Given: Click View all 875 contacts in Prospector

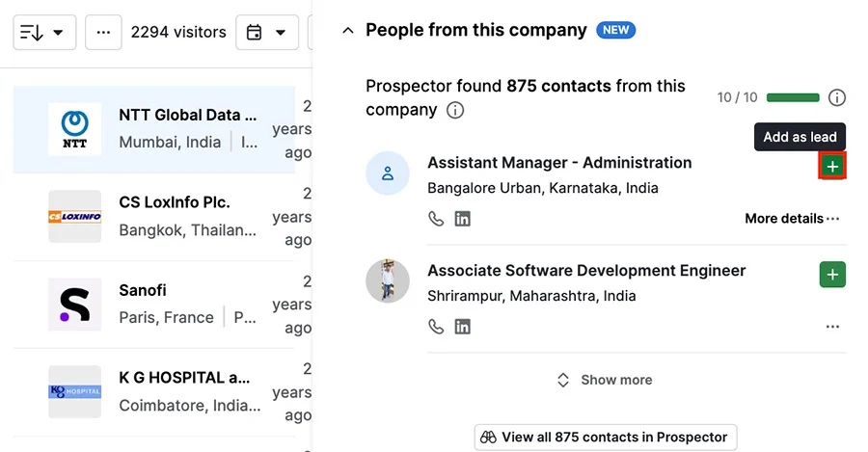Looking at the screenshot, I should [x=605, y=438].
